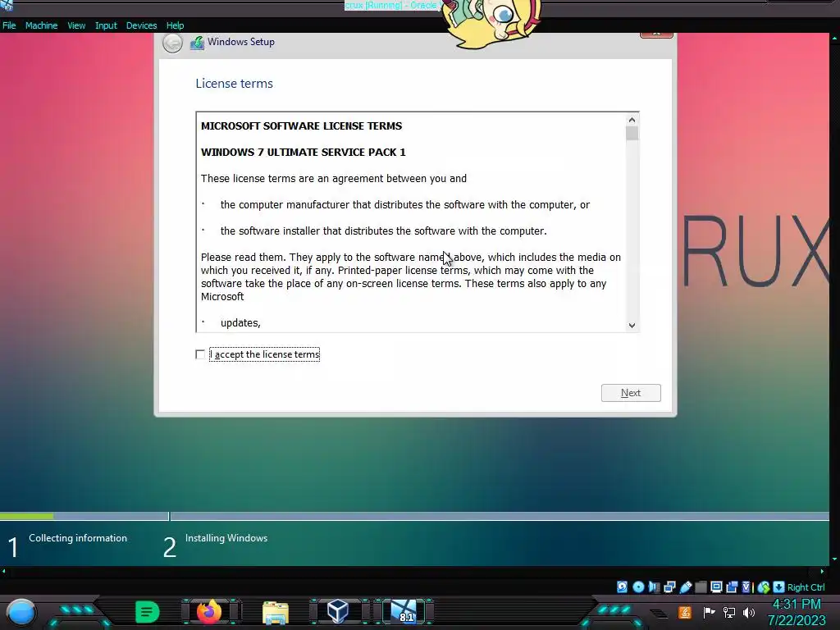The image size is (840, 630).
Task: Click the 'Installing Windows' step label
Action: click(226, 538)
